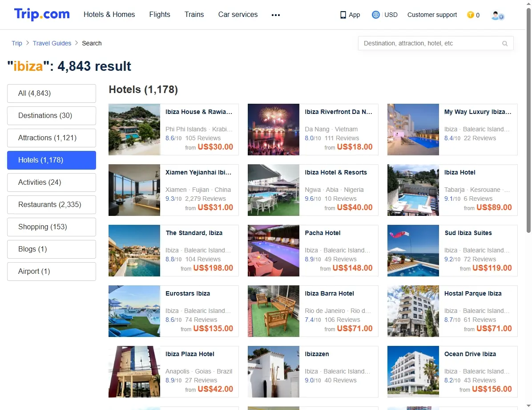Click the page vertical scrollbar
Viewport: 532px width, 410px height.
(x=528, y=120)
